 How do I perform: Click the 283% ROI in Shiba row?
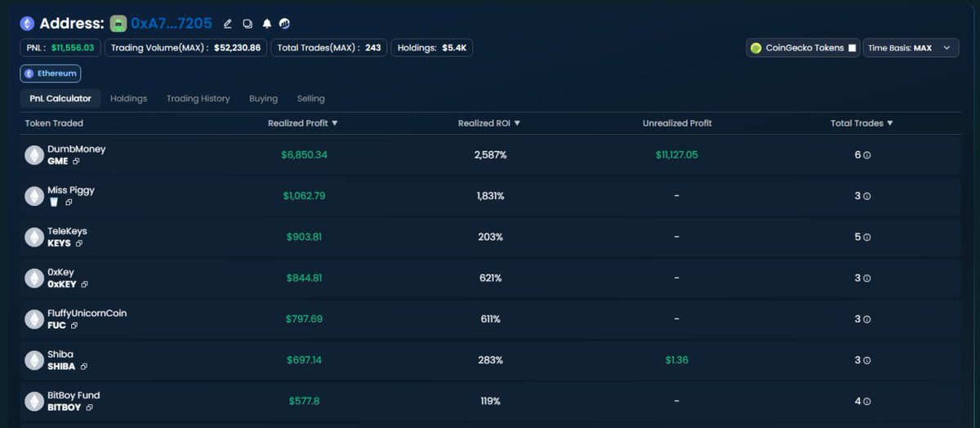point(490,360)
